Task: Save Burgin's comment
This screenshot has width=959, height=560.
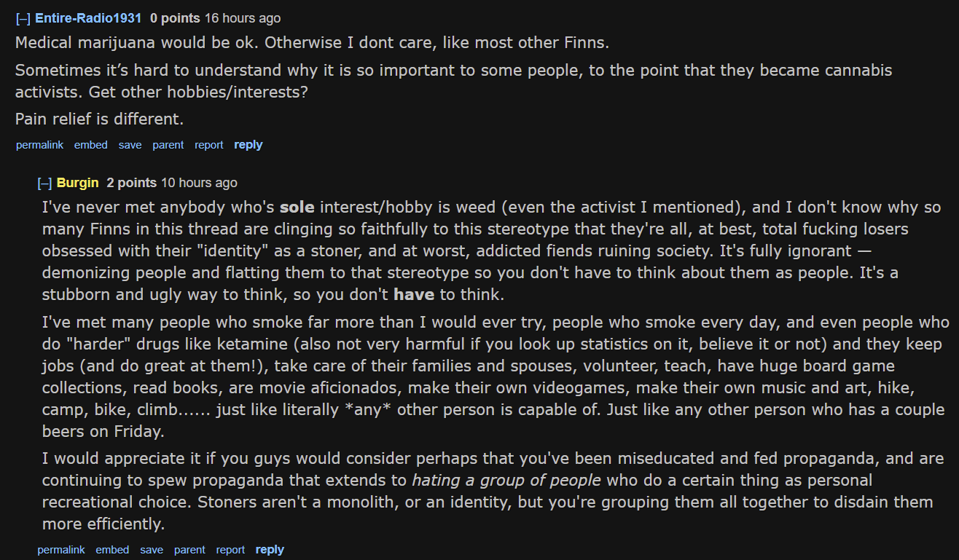Action: (x=152, y=550)
